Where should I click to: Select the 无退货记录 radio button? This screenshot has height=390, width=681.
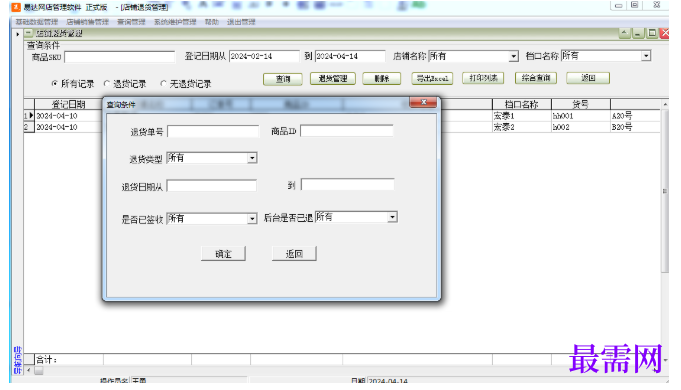click(x=163, y=83)
